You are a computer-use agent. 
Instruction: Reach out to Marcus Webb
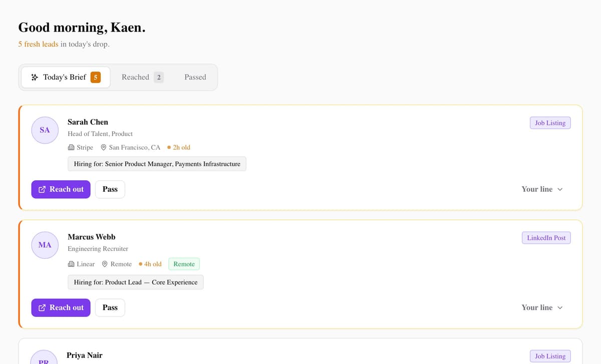coord(61,307)
